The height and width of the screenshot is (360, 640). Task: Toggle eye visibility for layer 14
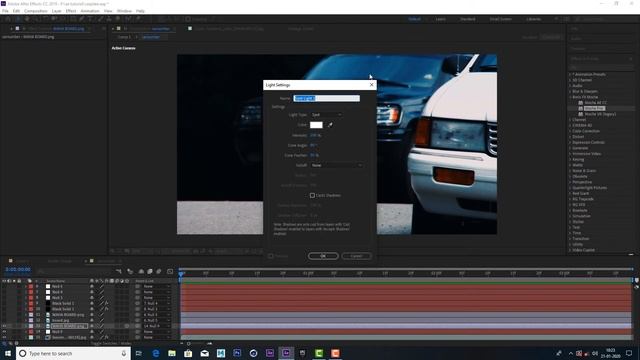(4, 332)
